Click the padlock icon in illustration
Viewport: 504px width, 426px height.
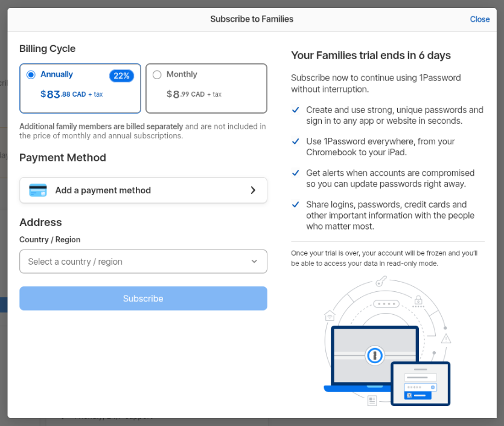[418, 300]
